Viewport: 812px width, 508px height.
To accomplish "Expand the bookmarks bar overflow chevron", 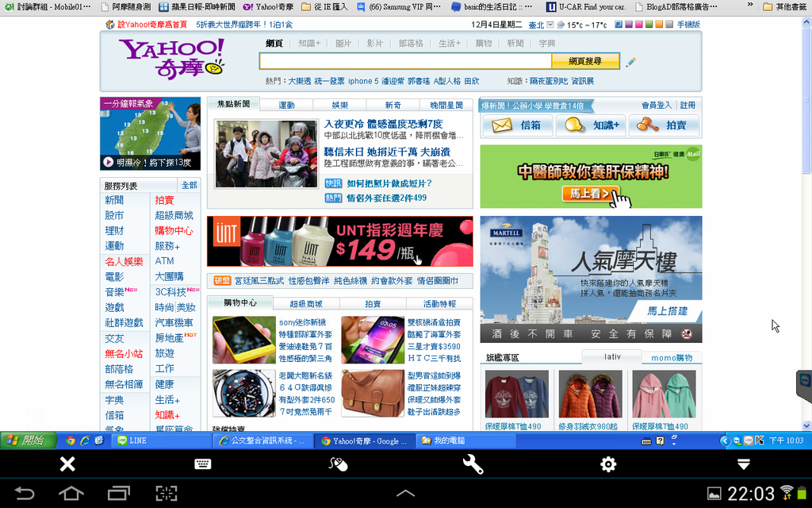I will pyautogui.click(x=750, y=6).
